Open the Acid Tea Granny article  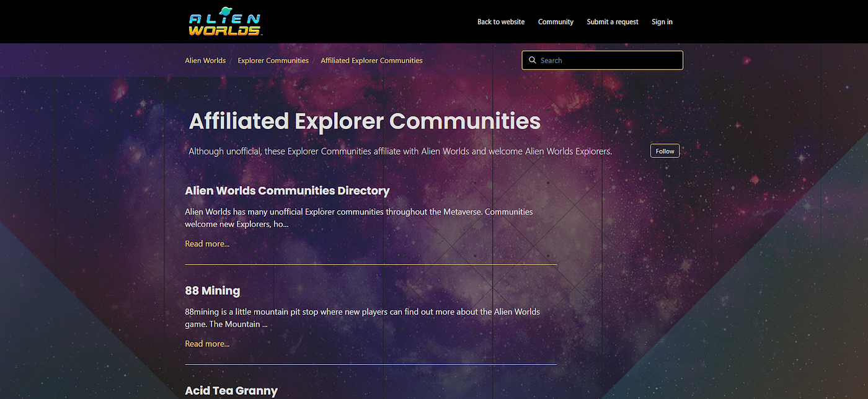(x=231, y=391)
